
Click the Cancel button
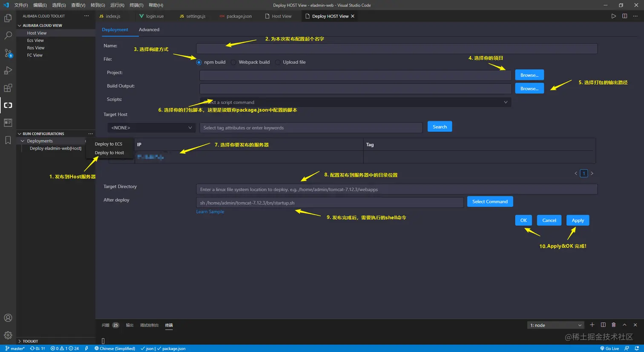[x=549, y=220]
